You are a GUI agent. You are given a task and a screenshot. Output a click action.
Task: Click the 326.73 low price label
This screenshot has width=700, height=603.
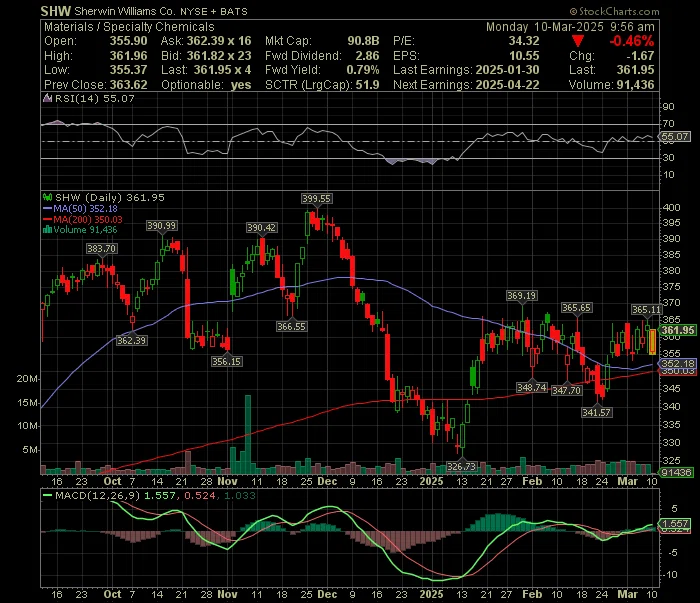461,466
